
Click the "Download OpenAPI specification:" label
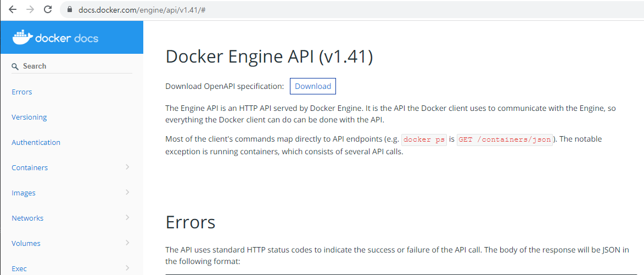tap(225, 86)
